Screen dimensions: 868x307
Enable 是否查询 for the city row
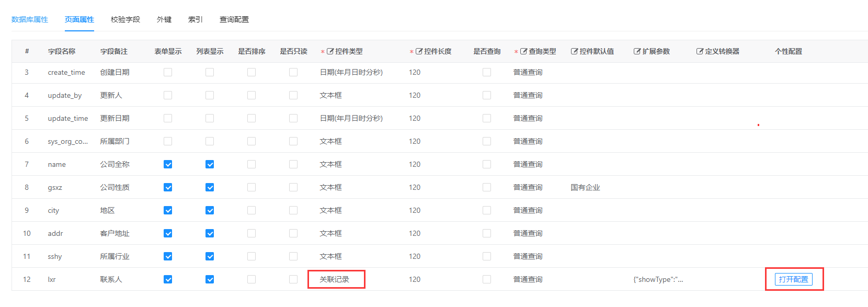pyautogui.click(x=487, y=210)
